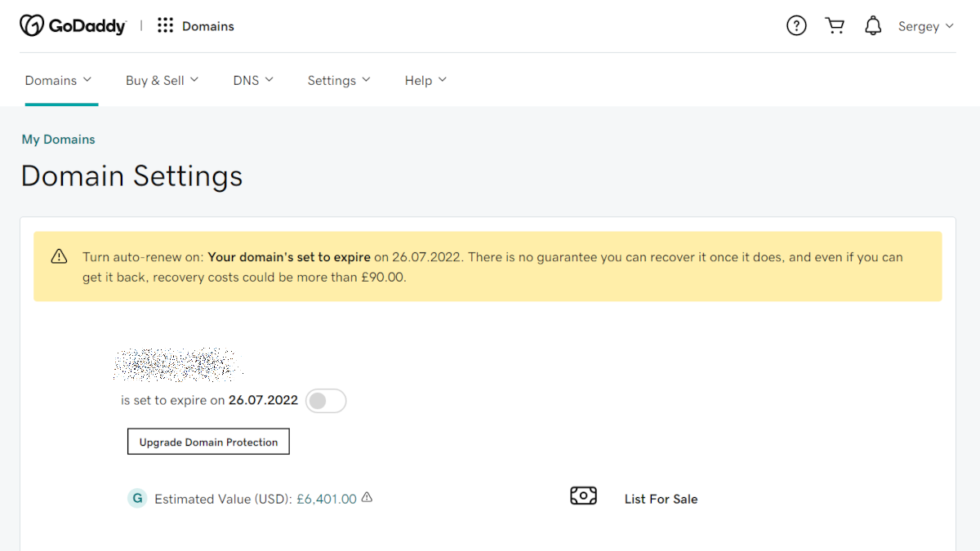Open the DNS dropdown menu
980x551 pixels.
(x=253, y=80)
